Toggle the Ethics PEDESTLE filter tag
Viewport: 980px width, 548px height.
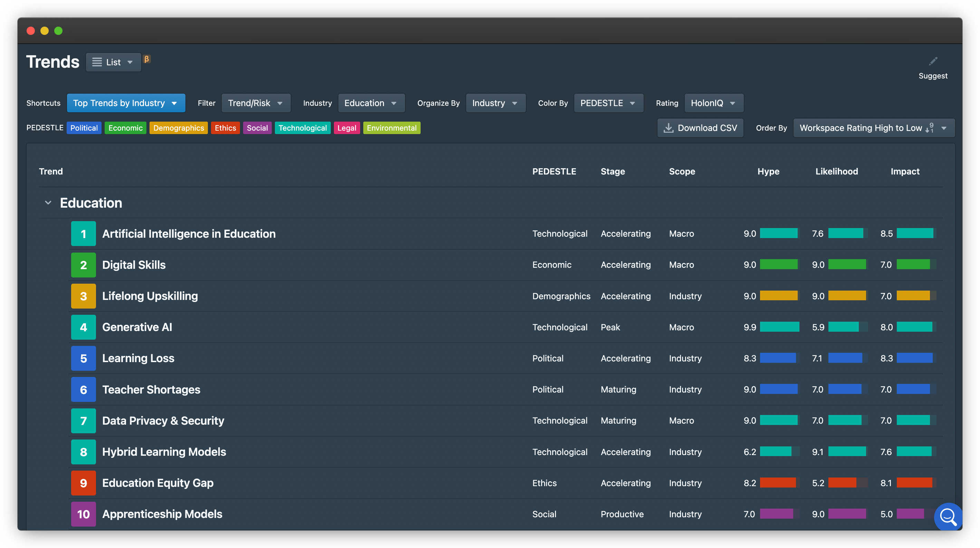coord(225,128)
